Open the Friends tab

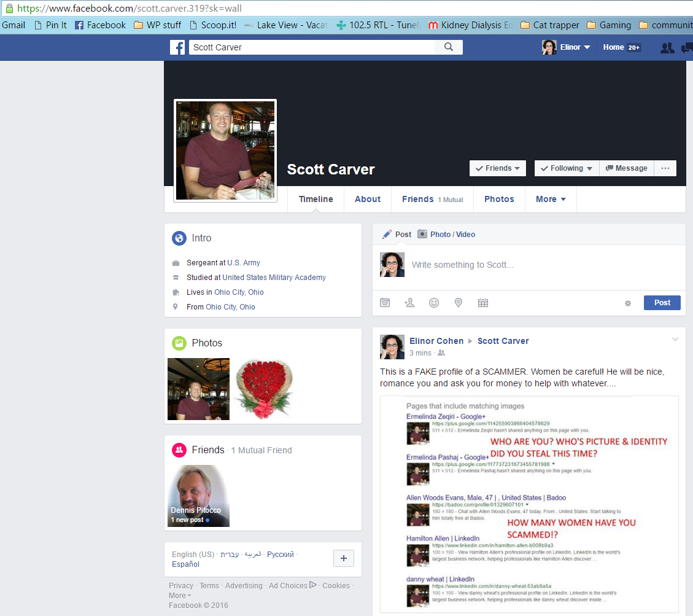pyautogui.click(x=432, y=200)
